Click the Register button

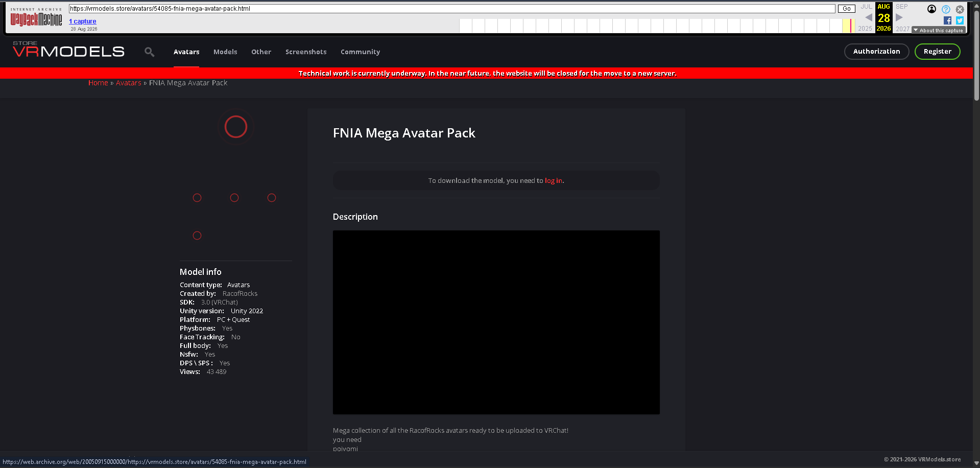[x=937, y=52]
